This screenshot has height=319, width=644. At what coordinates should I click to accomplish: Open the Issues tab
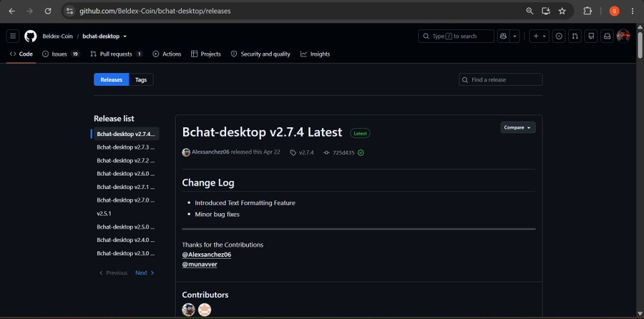coord(61,54)
